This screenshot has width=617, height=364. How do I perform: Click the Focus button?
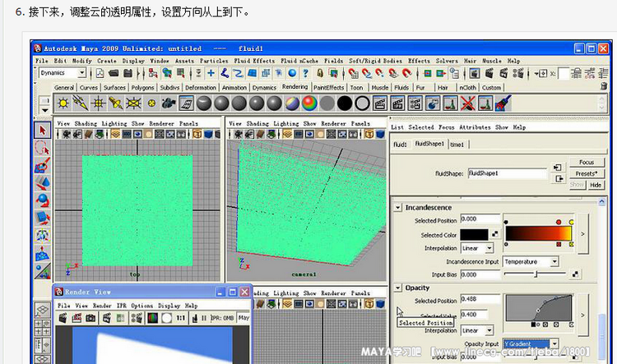587,162
